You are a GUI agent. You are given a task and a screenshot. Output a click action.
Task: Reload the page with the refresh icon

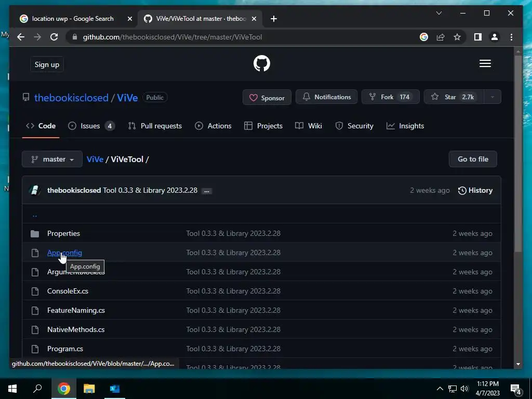pyautogui.click(x=54, y=37)
